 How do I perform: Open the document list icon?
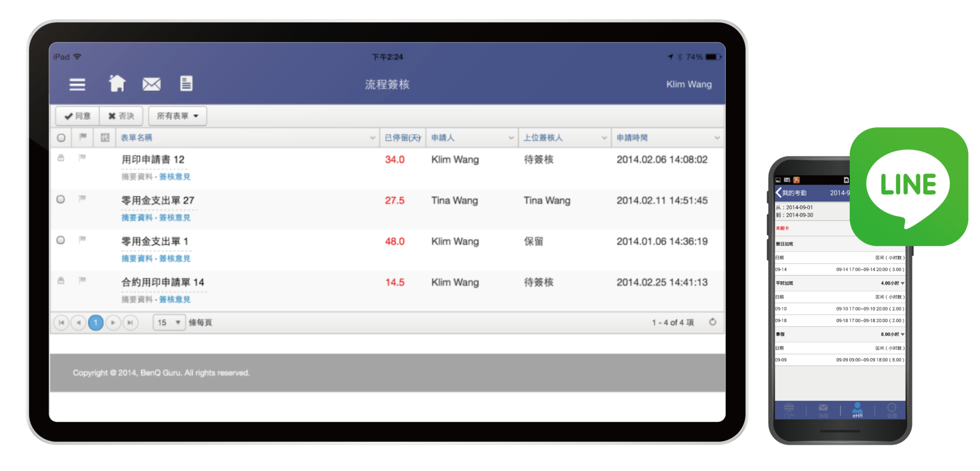point(186,84)
